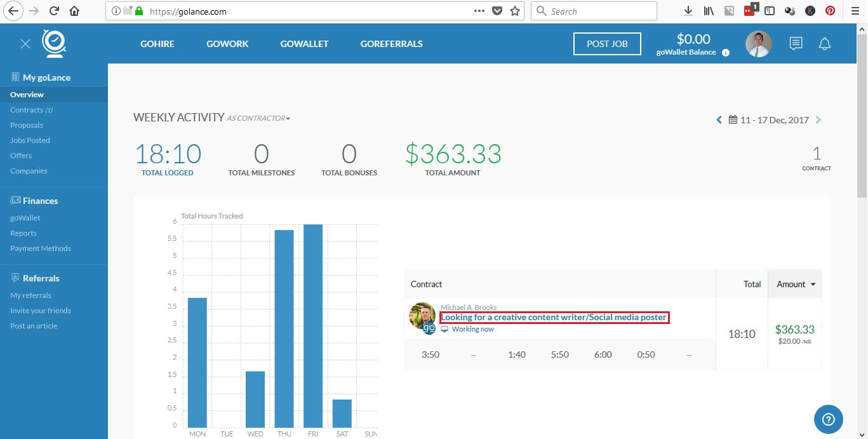Go back with the browser back arrow

pos(13,11)
